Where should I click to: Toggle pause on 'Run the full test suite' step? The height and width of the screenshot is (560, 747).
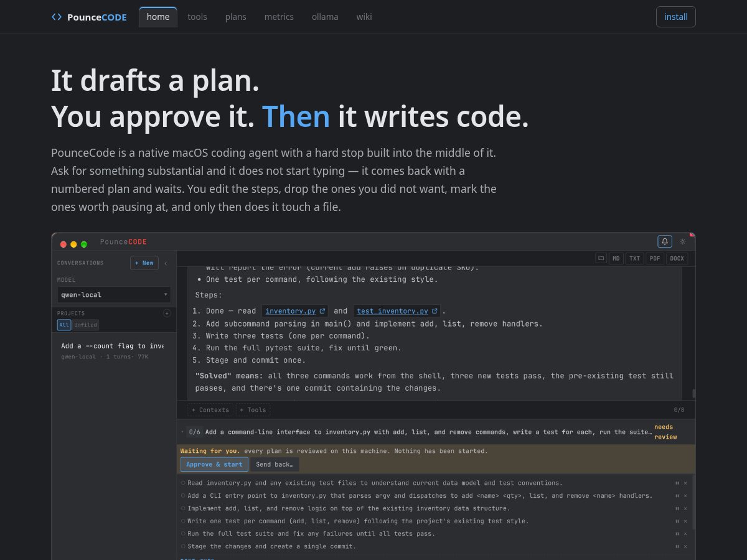(677, 534)
